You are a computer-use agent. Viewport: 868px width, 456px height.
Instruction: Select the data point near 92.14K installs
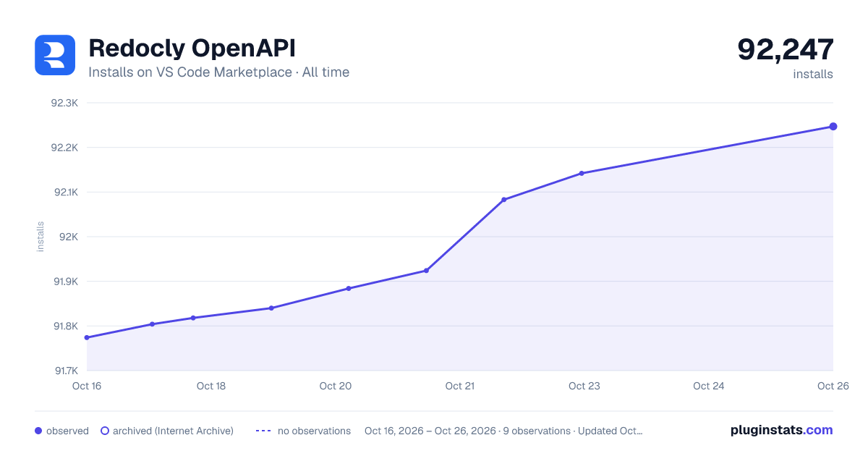582,173
